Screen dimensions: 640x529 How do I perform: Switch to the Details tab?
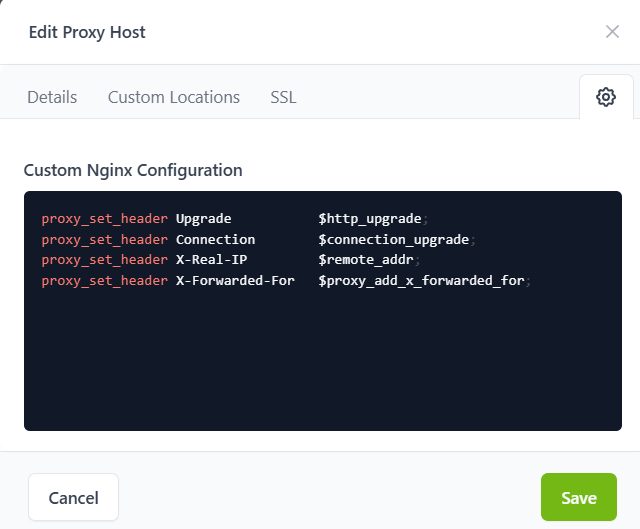click(x=52, y=97)
